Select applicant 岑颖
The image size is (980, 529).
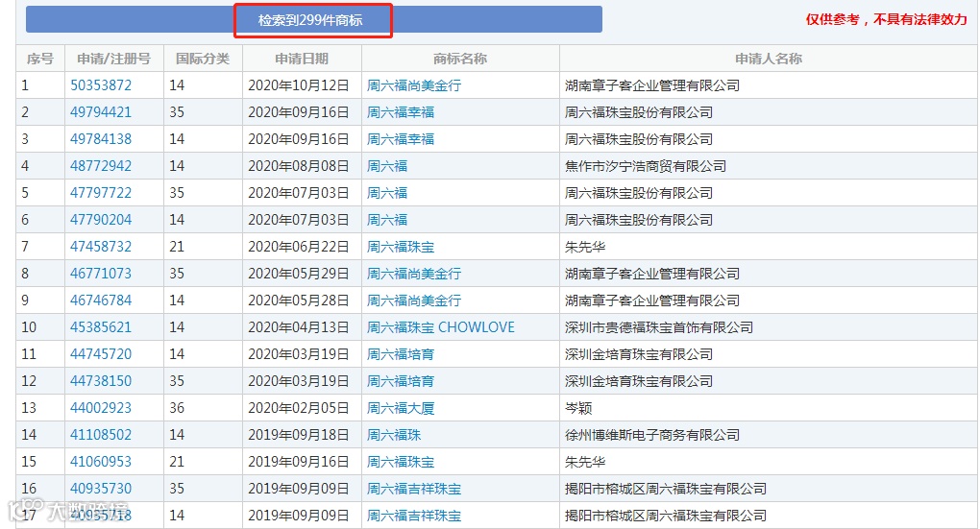click(578, 407)
